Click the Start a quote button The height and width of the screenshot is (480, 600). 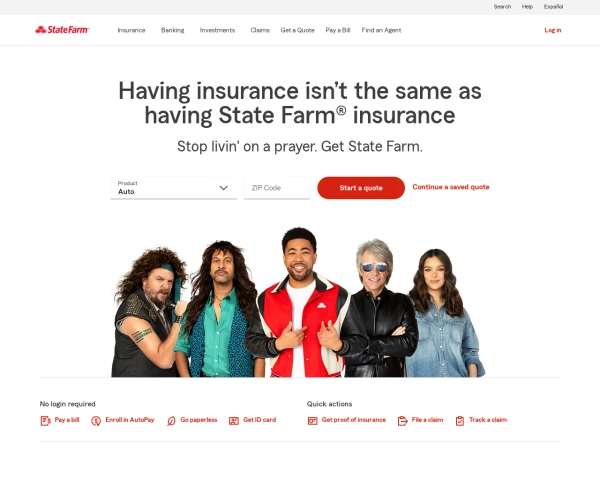(x=361, y=188)
